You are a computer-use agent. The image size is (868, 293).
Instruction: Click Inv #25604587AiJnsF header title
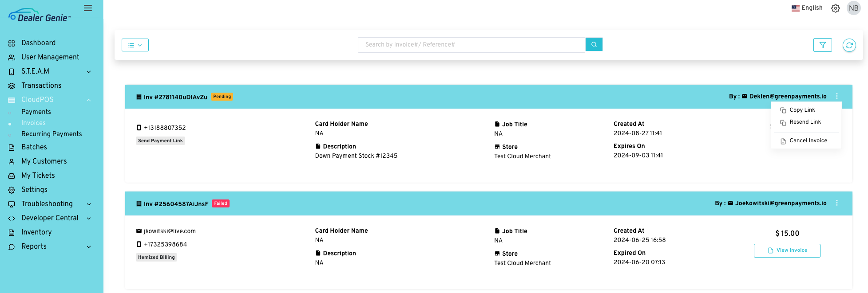(176, 204)
